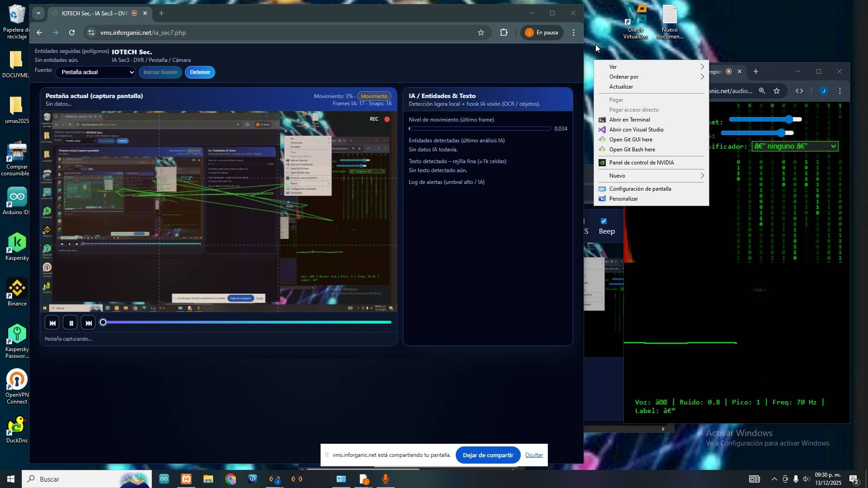The image size is (868, 488).
Task: Open Arduino IDE from the taskbar
Action: pyautogui.click(x=164, y=479)
